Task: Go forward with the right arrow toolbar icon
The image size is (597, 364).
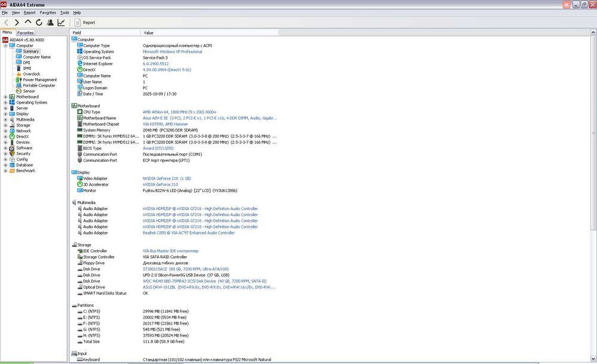Action: (17, 23)
